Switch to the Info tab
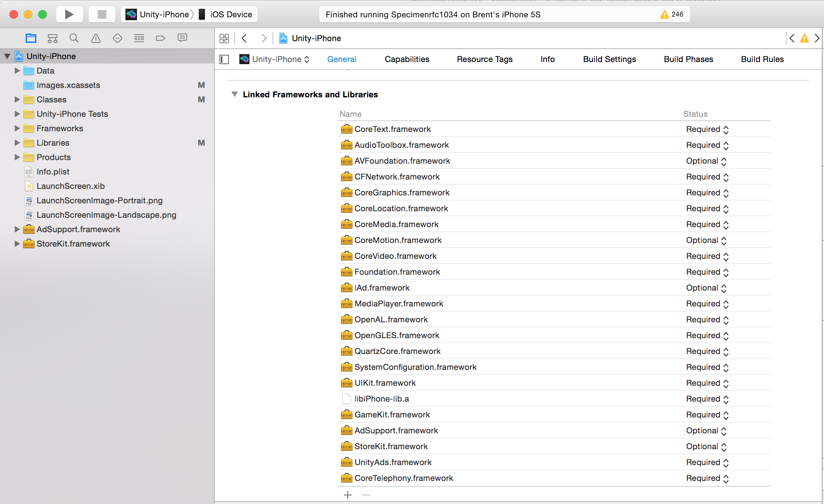 [548, 59]
